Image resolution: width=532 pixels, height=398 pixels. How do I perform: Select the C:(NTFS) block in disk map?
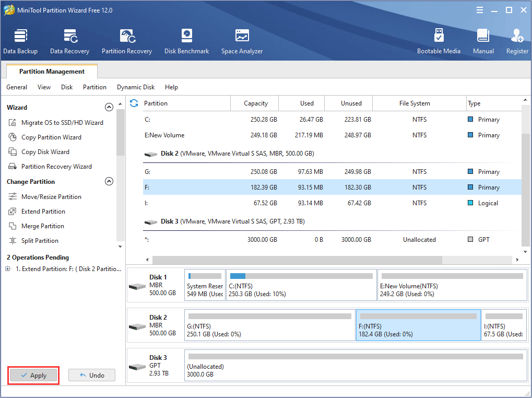click(x=301, y=285)
